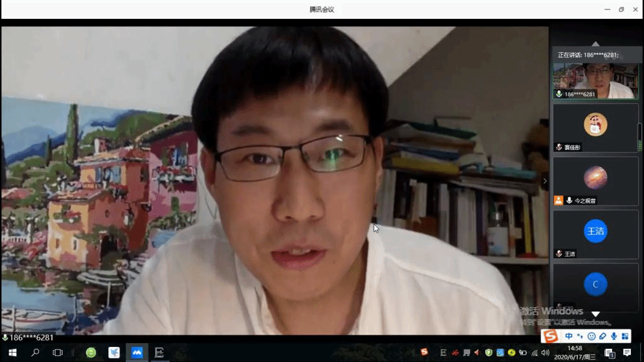Open the green circle app in the taskbar
Image resolution: width=644 pixels, height=362 pixels.
[91, 353]
